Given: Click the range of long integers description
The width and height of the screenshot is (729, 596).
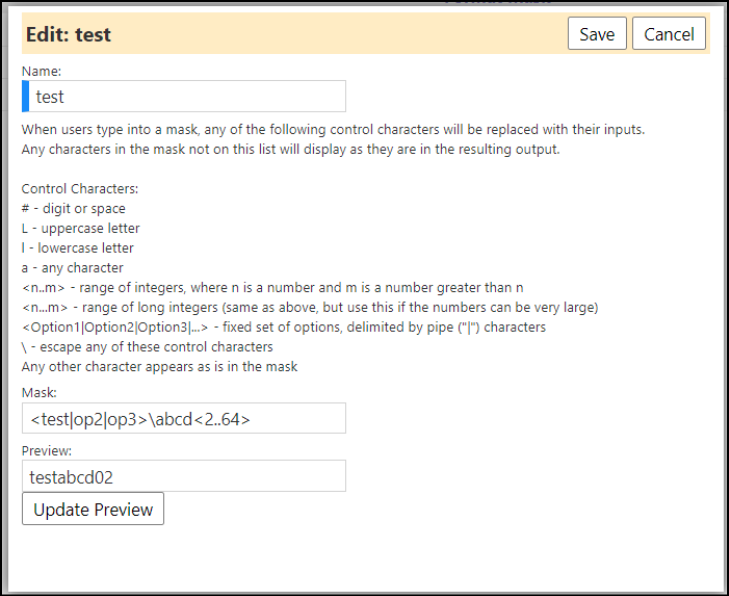Looking at the screenshot, I should (x=310, y=307).
